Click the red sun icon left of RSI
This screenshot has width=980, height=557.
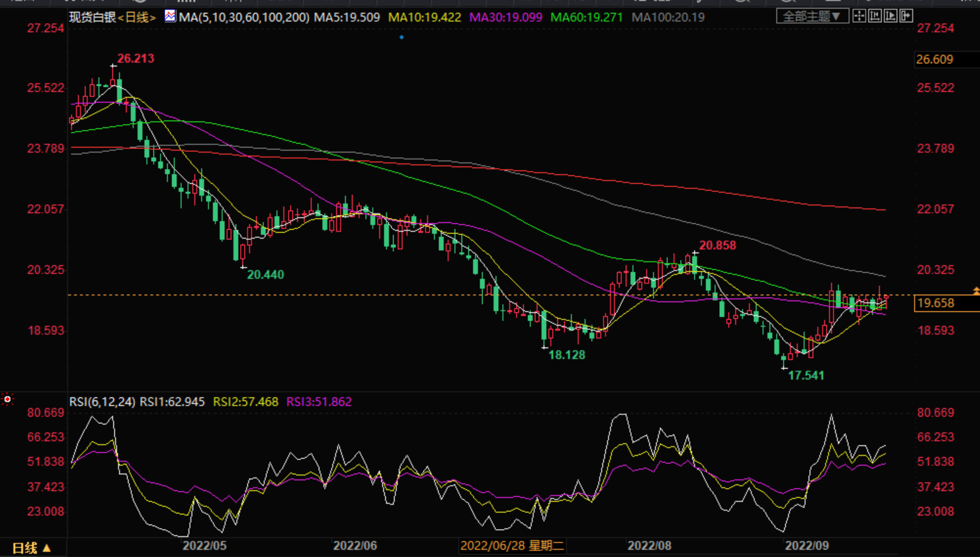8,399
